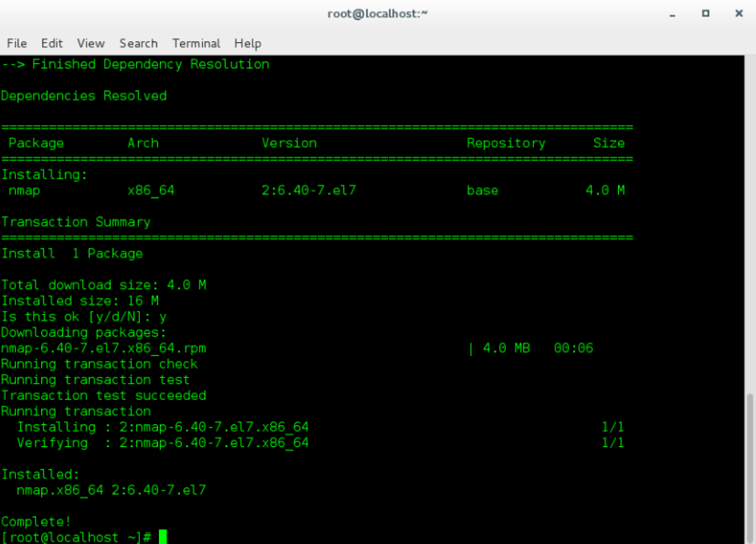Click the "Dependencies Resolved" line
The image size is (756, 544).
coord(83,95)
